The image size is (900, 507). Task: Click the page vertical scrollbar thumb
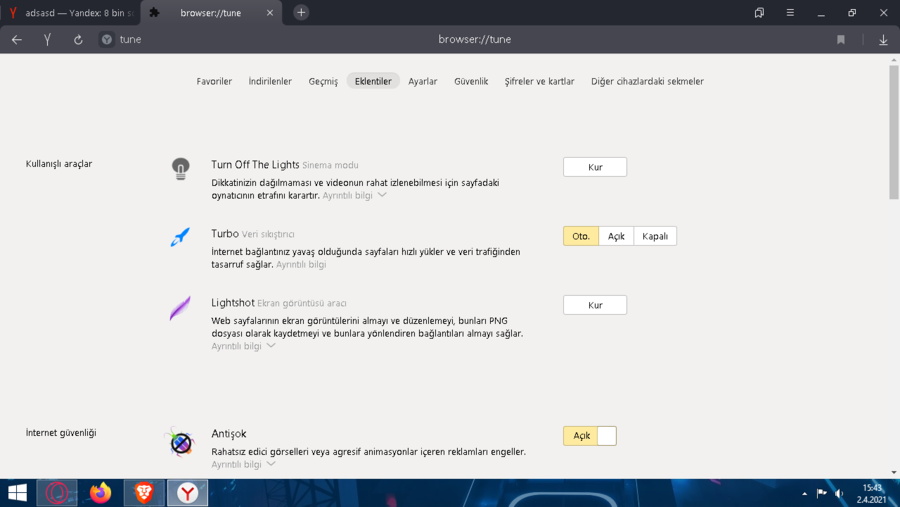click(x=894, y=132)
